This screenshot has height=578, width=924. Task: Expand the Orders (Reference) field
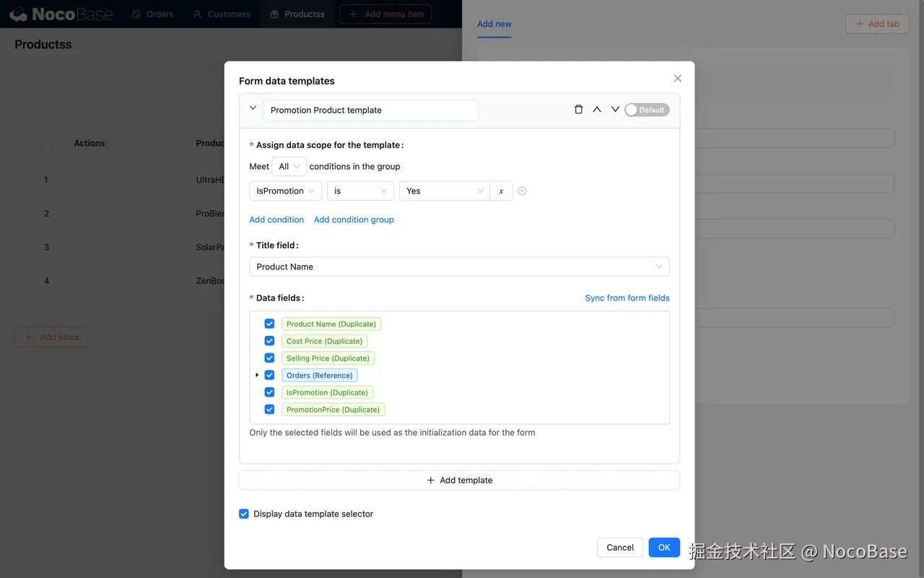click(257, 375)
